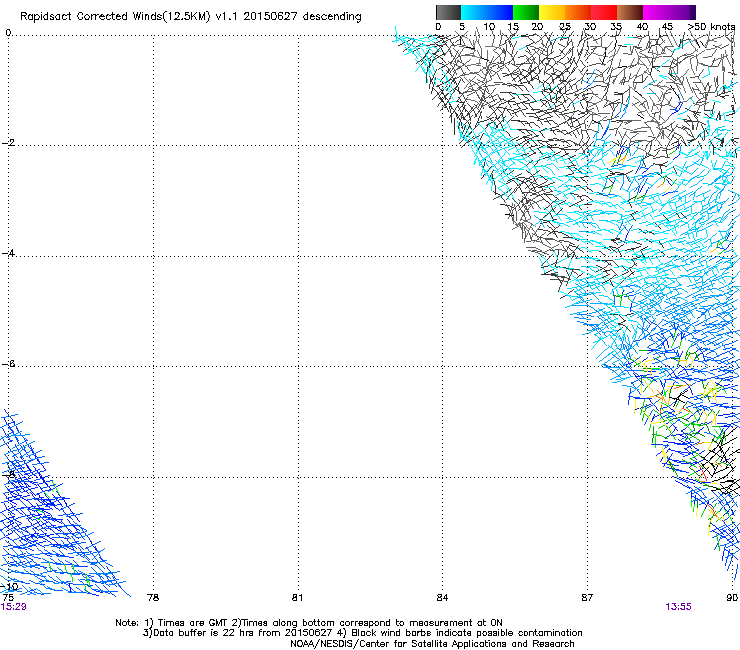Click the purple time stamp '13:55'

(679, 607)
